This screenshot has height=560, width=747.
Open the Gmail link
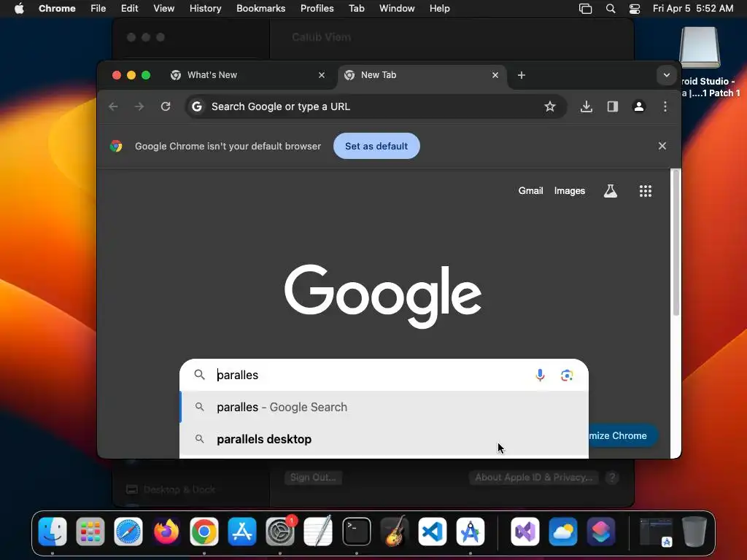(x=530, y=190)
